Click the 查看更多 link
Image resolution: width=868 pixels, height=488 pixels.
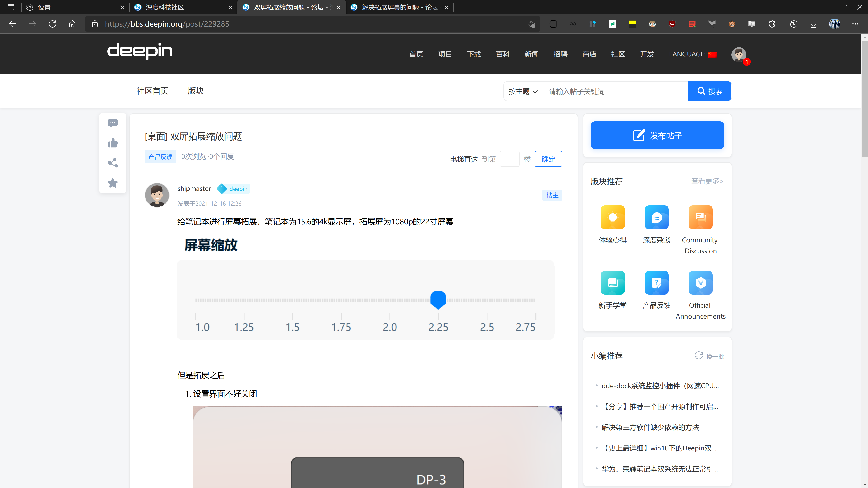707,181
